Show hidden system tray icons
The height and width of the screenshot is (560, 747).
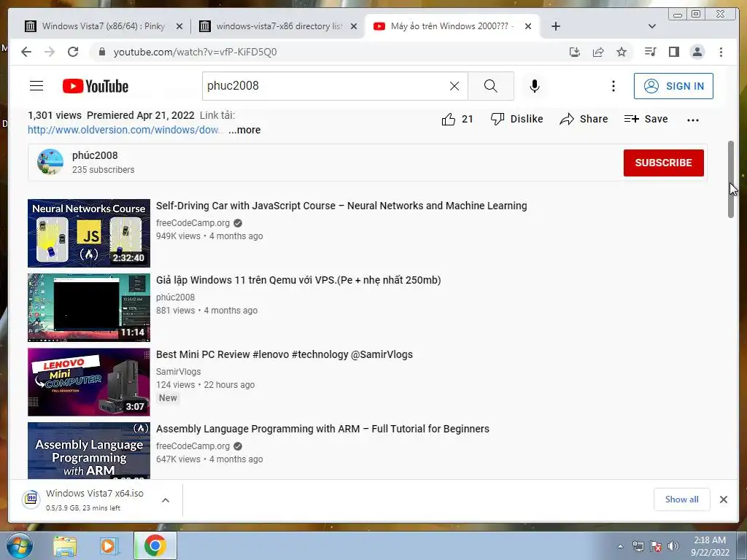click(x=620, y=546)
